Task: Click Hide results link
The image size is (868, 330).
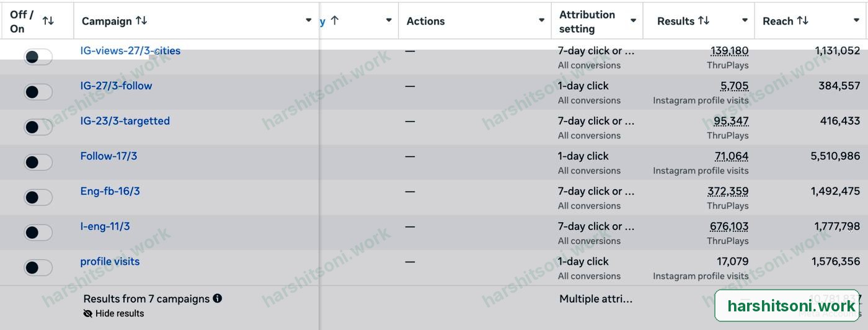Action: [120, 314]
